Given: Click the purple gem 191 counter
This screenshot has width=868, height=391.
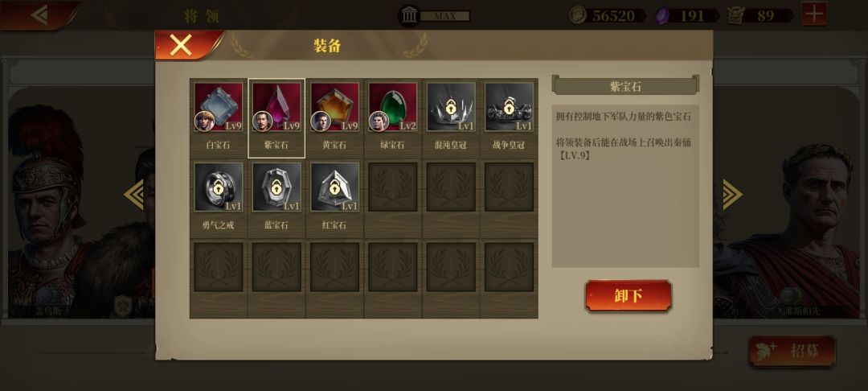Looking at the screenshot, I should (686, 15).
